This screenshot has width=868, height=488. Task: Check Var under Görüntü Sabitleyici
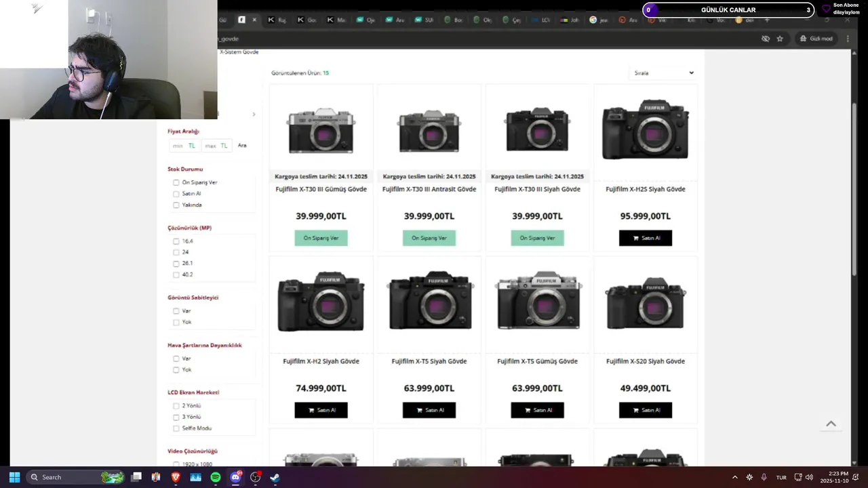click(x=176, y=311)
